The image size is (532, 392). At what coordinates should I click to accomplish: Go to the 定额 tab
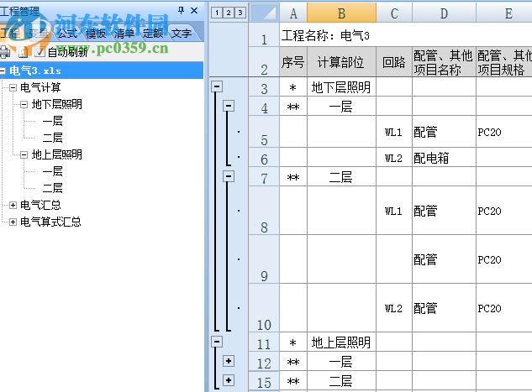click(x=153, y=34)
